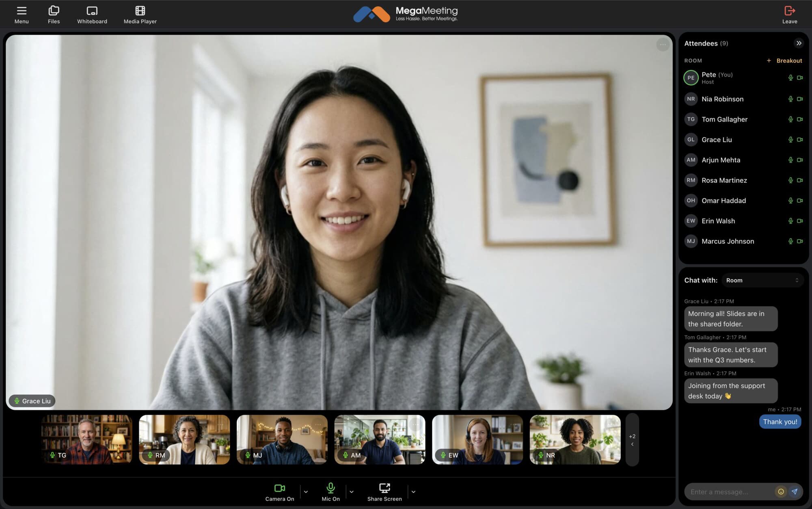The image size is (812, 509).
Task: Click the PE avatar badge
Action: [691, 78]
